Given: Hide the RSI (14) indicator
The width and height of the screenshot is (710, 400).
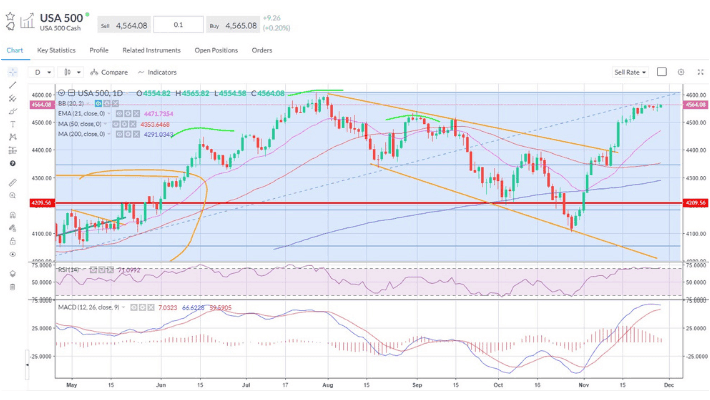Looking at the screenshot, I should [94, 270].
